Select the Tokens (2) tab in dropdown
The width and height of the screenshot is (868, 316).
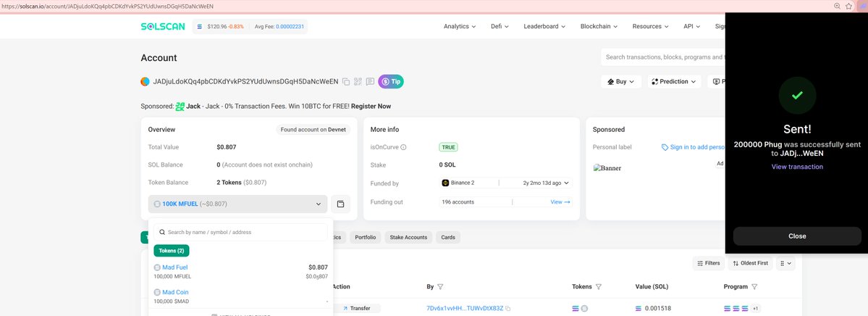(x=172, y=251)
